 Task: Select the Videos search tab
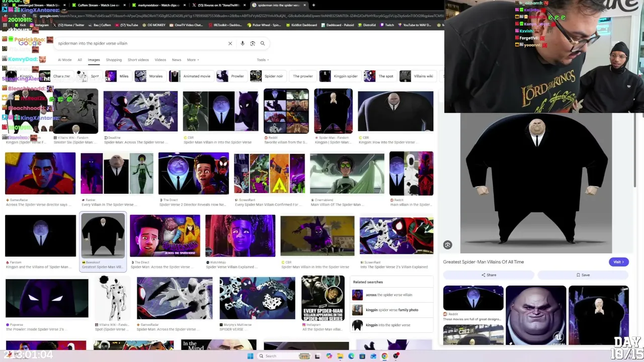point(160,60)
